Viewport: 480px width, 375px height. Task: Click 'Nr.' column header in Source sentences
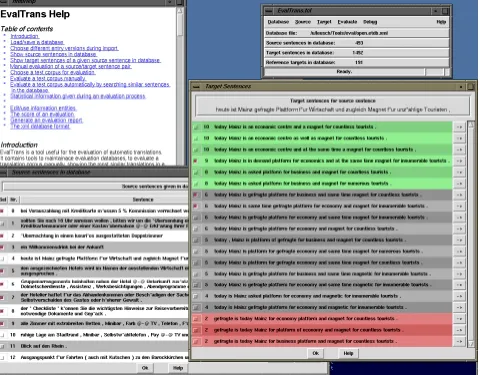point(14,200)
